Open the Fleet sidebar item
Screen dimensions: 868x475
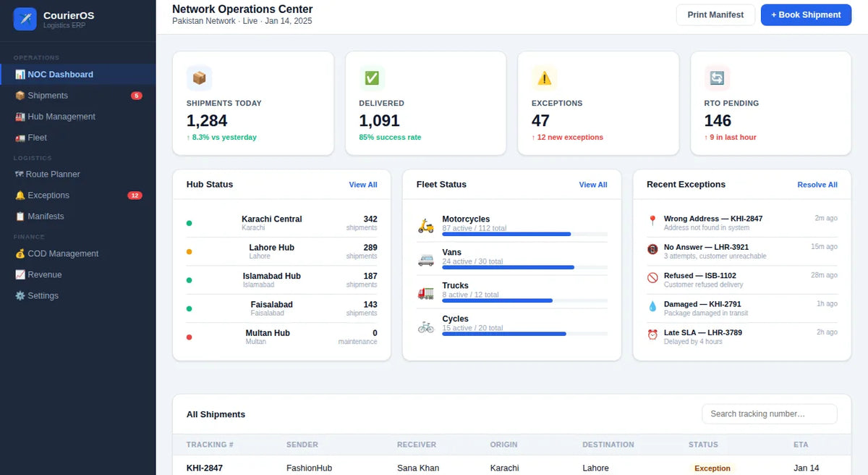point(78,138)
